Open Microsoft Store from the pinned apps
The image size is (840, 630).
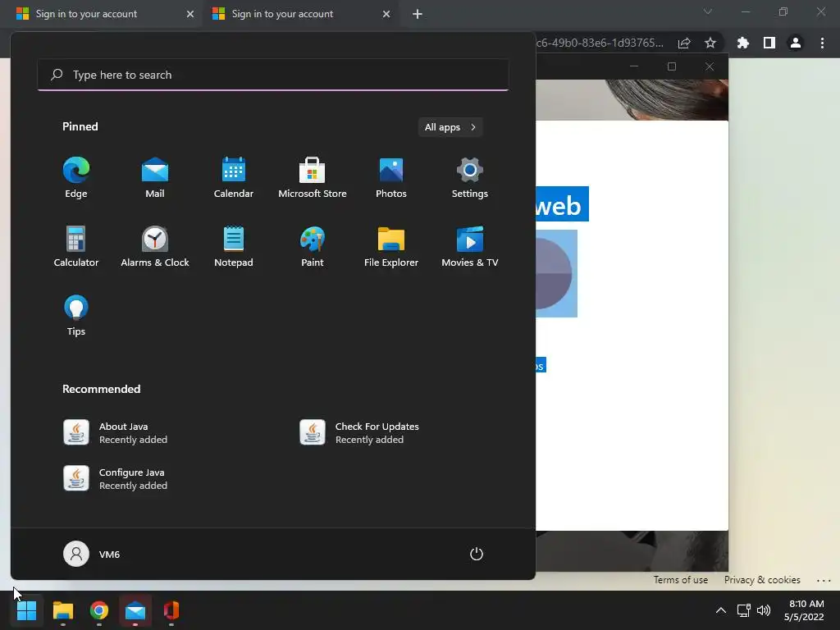point(313,178)
